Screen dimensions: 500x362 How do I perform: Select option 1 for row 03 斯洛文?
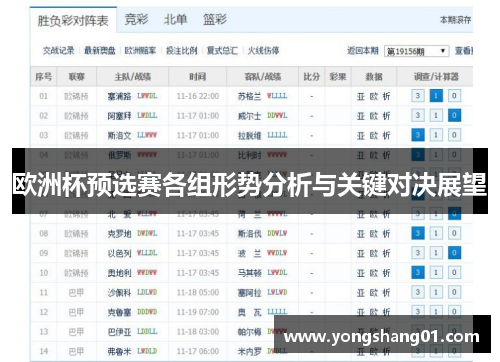point(436,135)
